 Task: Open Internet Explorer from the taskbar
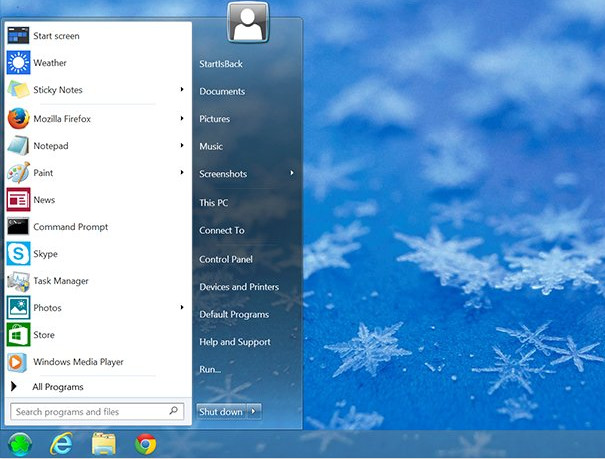coord(61,444)
